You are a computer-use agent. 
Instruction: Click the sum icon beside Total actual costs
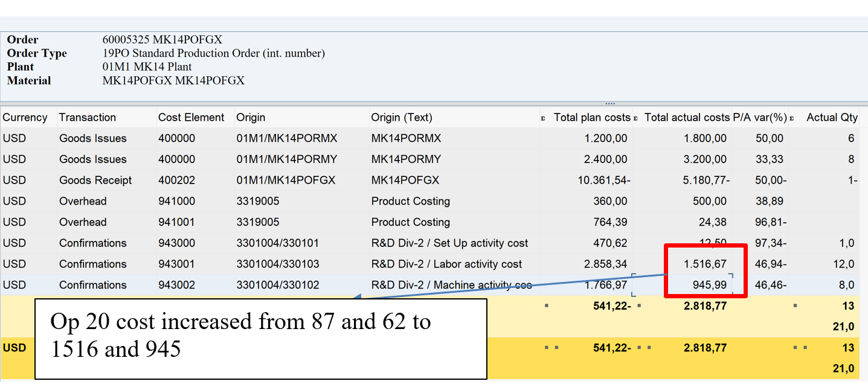pos(635,118)
